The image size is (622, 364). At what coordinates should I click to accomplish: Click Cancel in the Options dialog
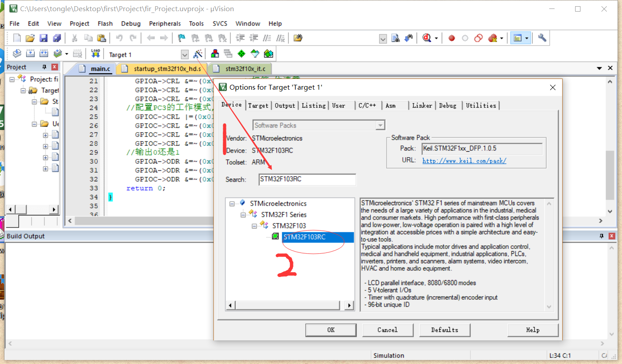click(387, 330)
